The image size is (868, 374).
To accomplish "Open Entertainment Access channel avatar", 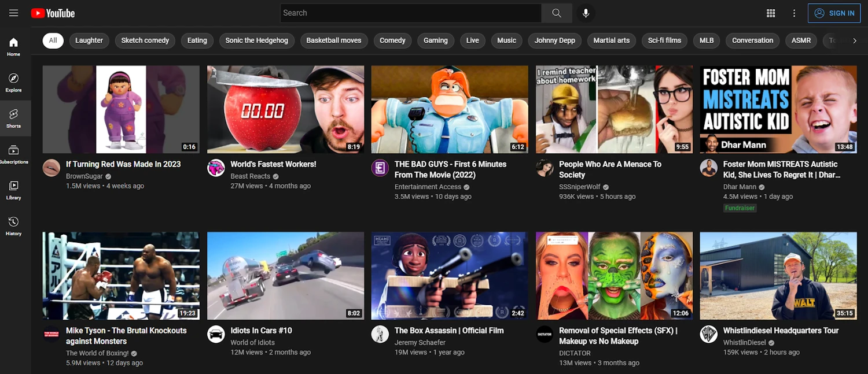I will click(380, 168).
